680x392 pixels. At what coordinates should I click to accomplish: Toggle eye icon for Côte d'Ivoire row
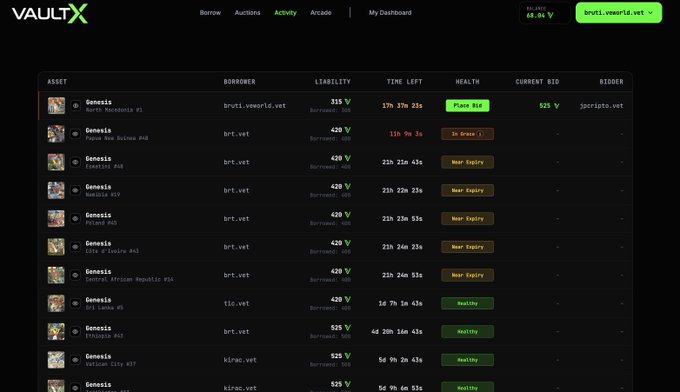pyautogui.click(x=75, y=247)
